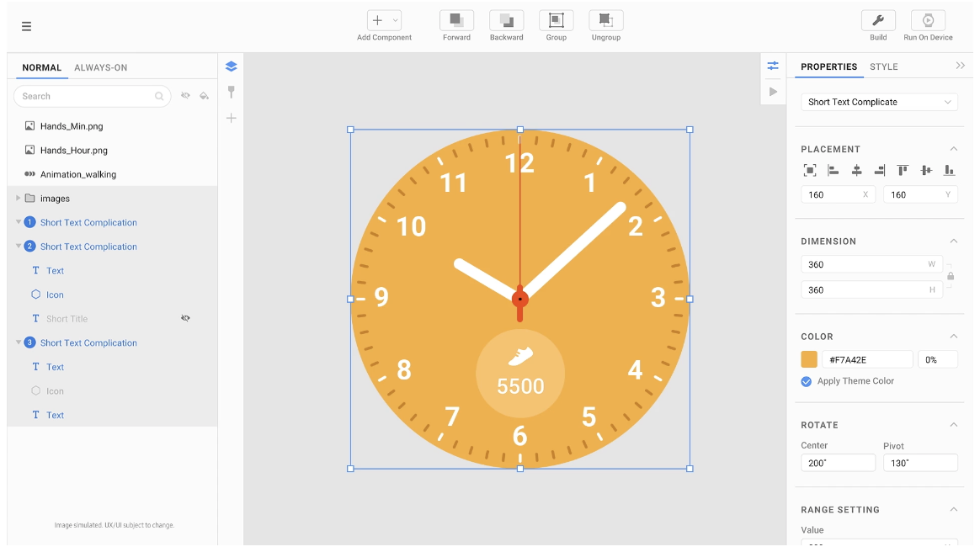Send component Backward
The image size is (980, 552).
(x=506, y=21)
